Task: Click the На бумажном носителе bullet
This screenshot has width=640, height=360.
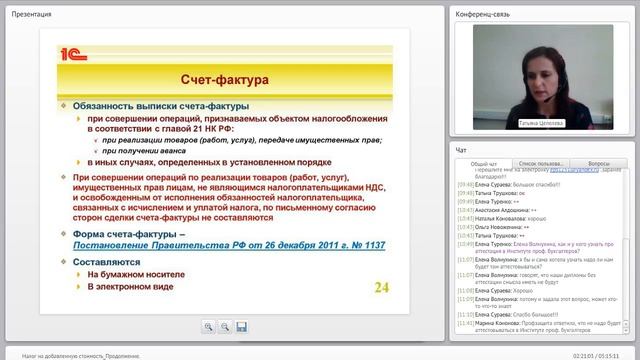Action: point(136,275)
